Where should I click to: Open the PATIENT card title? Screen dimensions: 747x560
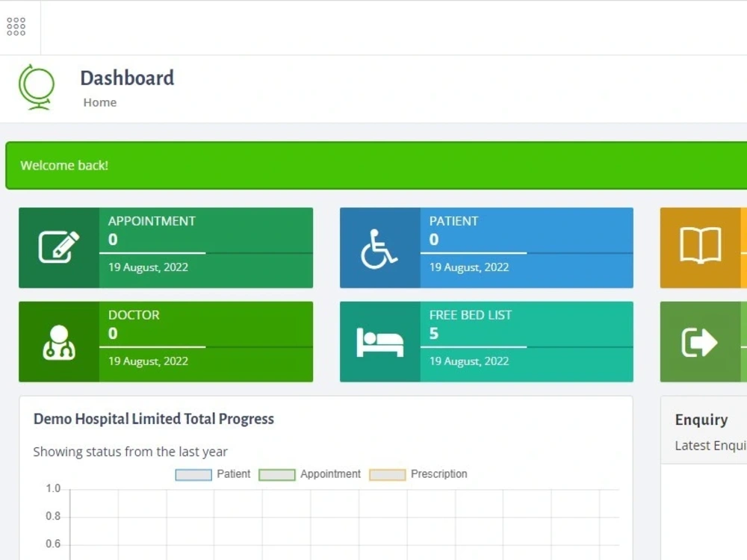tap(453, 221)
